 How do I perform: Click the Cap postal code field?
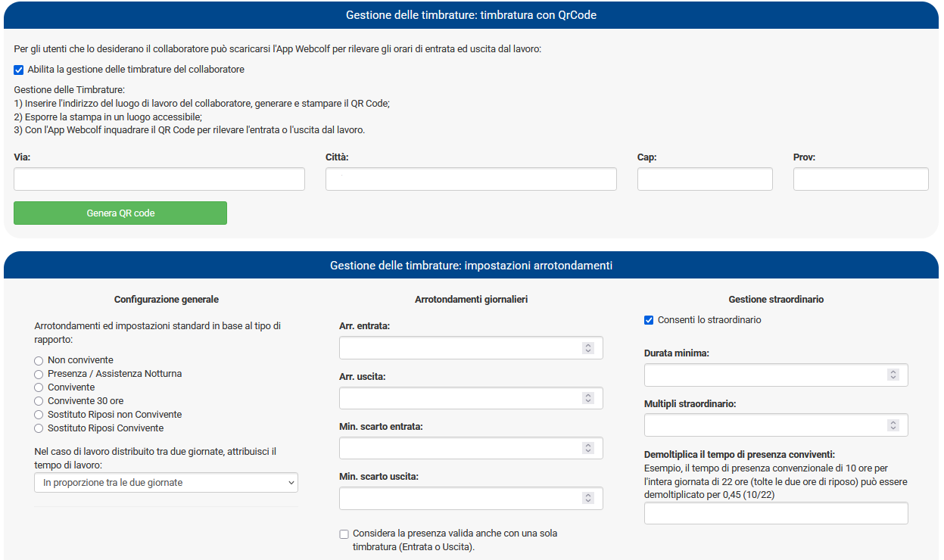click(x=705, y=179)
